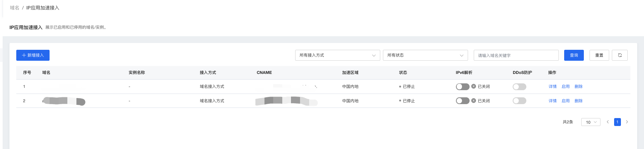Toggle IPv6解析 switch in row 2
Screen dimensions: 644x149
pos(462,101)
